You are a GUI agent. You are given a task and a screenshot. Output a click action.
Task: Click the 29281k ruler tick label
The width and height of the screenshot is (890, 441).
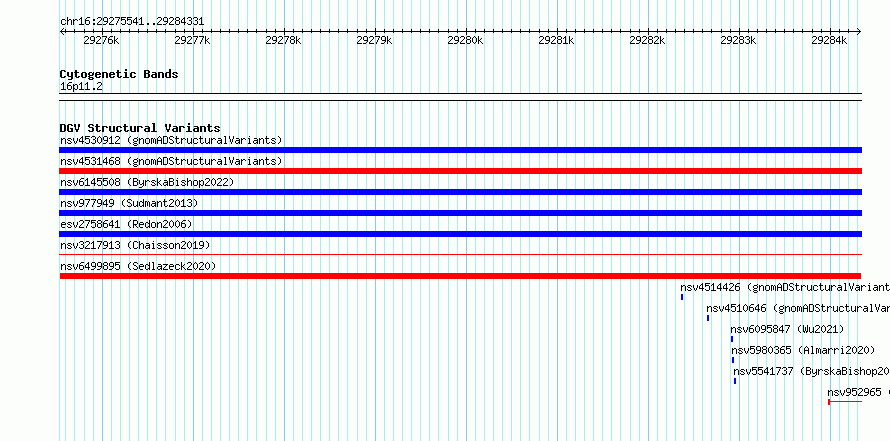556,40
